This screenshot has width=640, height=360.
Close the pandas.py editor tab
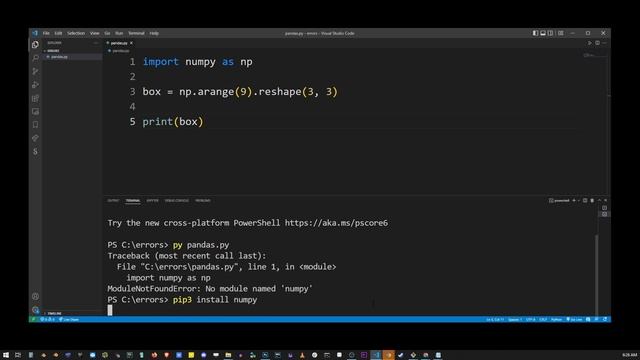(x=131, y=43)
